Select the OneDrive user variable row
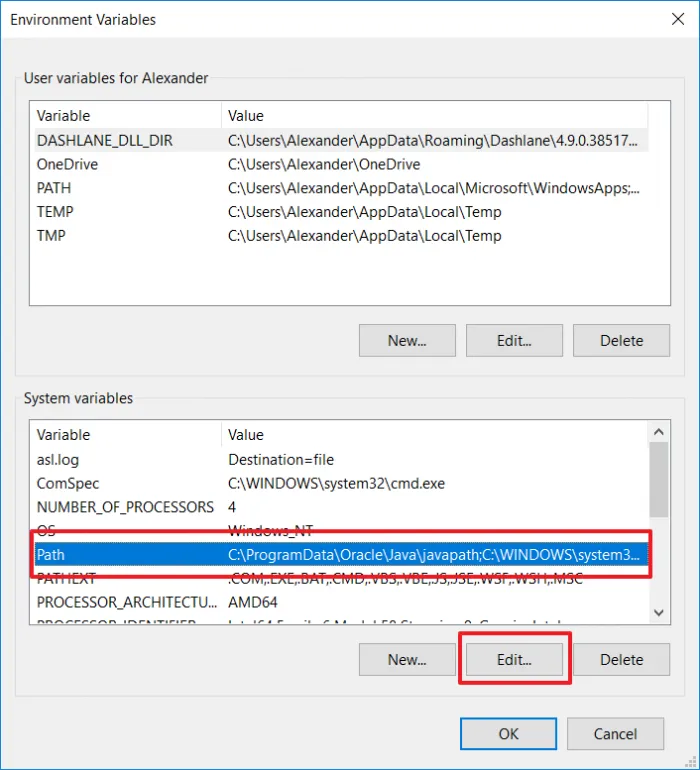The width and height of the screenshot is (700, 770). pos(341,164)
